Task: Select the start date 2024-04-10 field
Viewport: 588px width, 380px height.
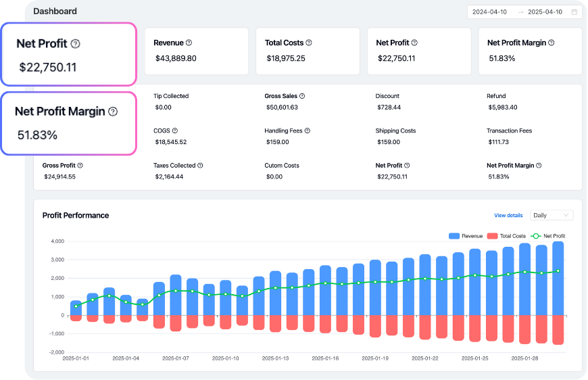Action: (489, 12)
